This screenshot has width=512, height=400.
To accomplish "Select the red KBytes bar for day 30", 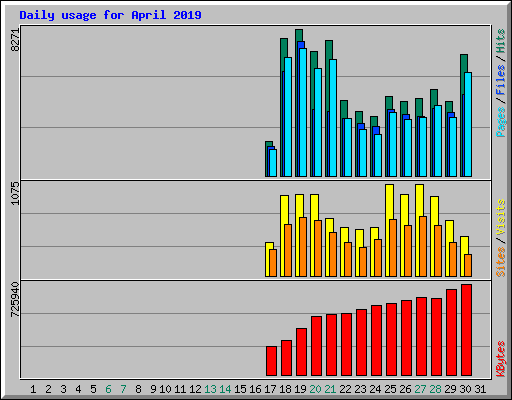I will click(466, 330).
